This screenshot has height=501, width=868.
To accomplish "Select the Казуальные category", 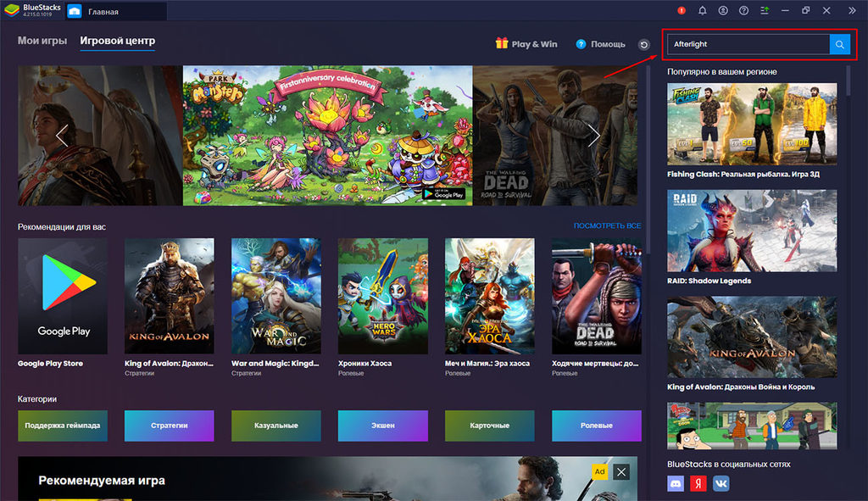I will tap(276, 426).
